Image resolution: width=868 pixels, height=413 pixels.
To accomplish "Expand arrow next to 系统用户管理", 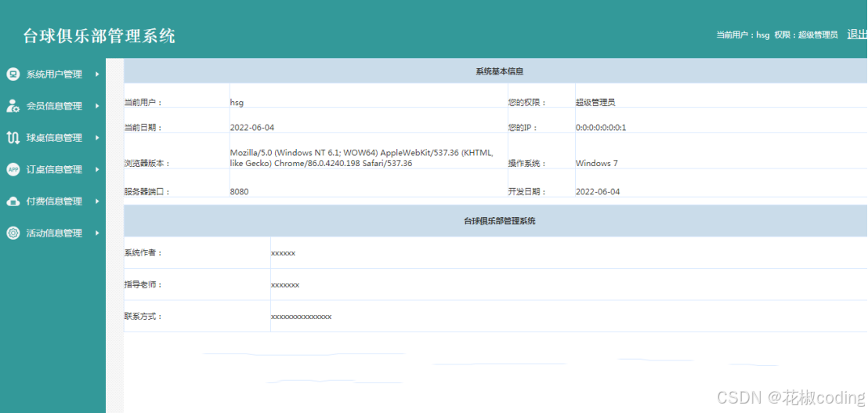I will [97, 74].
